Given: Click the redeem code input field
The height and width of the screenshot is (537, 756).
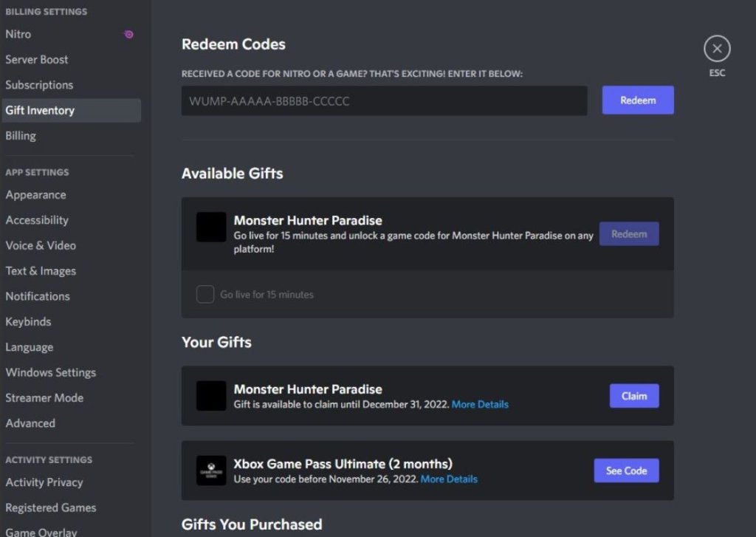Looking at the screenshot, I should [x=384, y=101].
